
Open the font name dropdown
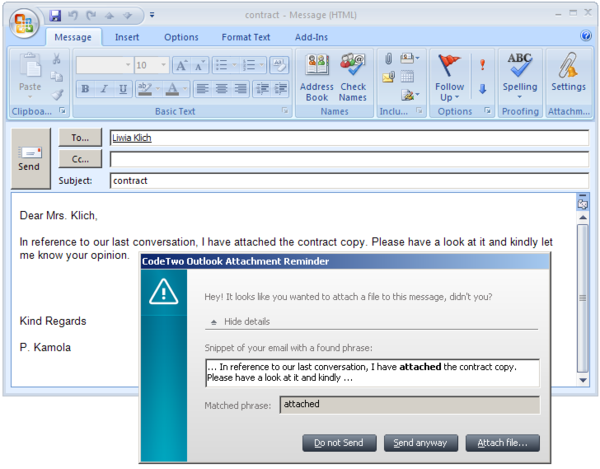pyautogui.click(x=128, y=65)
